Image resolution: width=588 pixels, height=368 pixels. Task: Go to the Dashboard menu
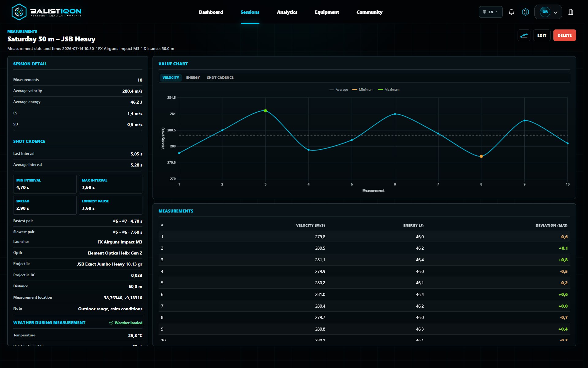click(211, 12)
